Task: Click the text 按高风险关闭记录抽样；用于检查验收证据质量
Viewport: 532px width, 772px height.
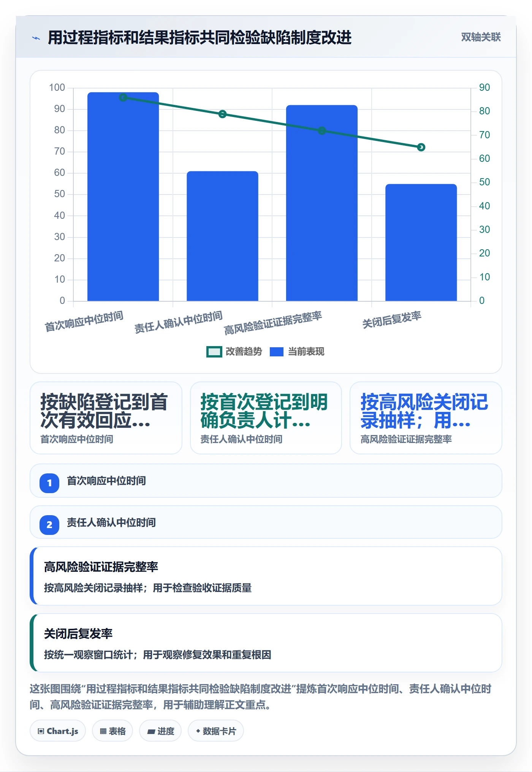Action: [x=148, y=588]
